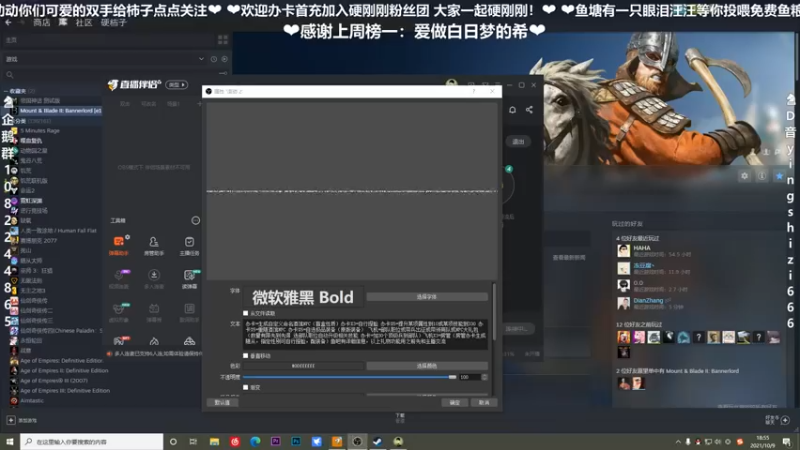The height and width of the screenshot is (450, 800).
Task: Open Microsoft Edge from the taskbar
Action: [x=255, y=441]
